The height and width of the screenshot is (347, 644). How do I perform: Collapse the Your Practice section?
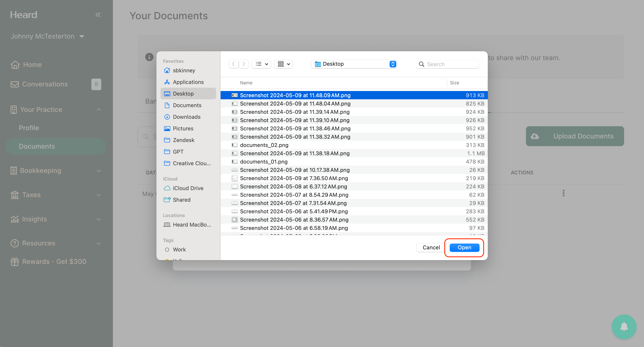point(99,109)
